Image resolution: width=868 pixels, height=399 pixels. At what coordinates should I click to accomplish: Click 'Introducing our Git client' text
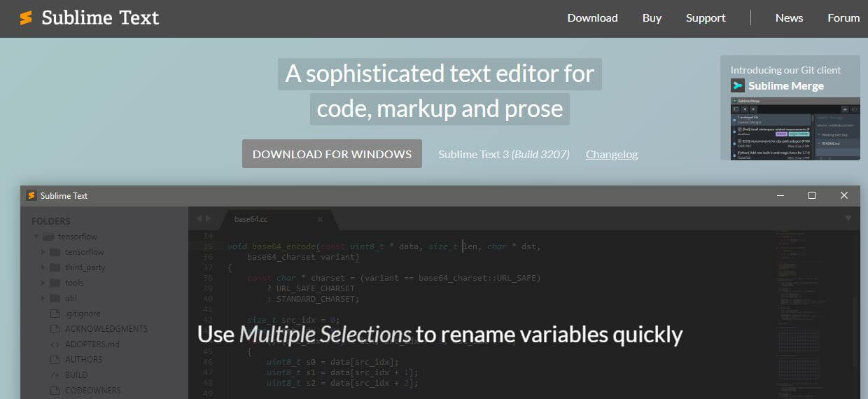pos(785,70)
